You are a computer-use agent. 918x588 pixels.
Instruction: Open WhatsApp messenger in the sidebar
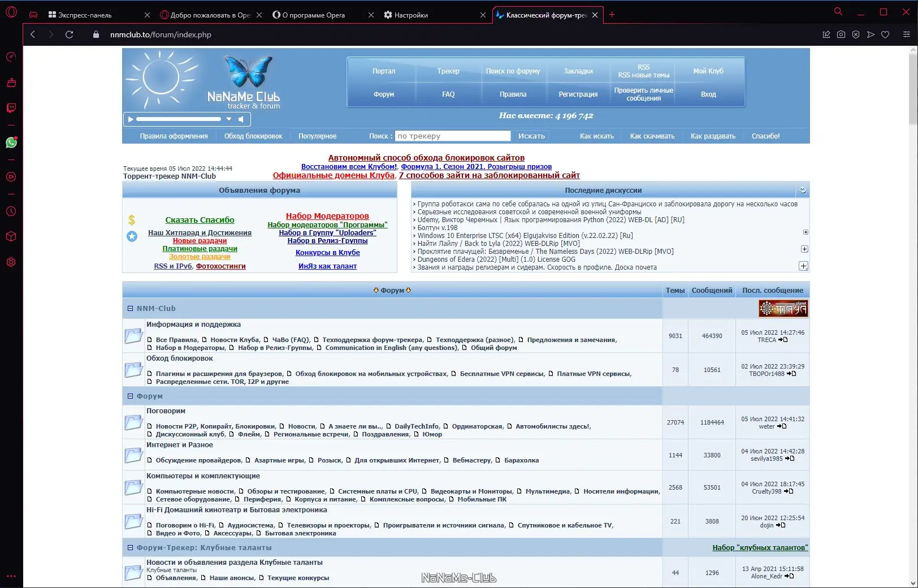(x=11, y=142)
